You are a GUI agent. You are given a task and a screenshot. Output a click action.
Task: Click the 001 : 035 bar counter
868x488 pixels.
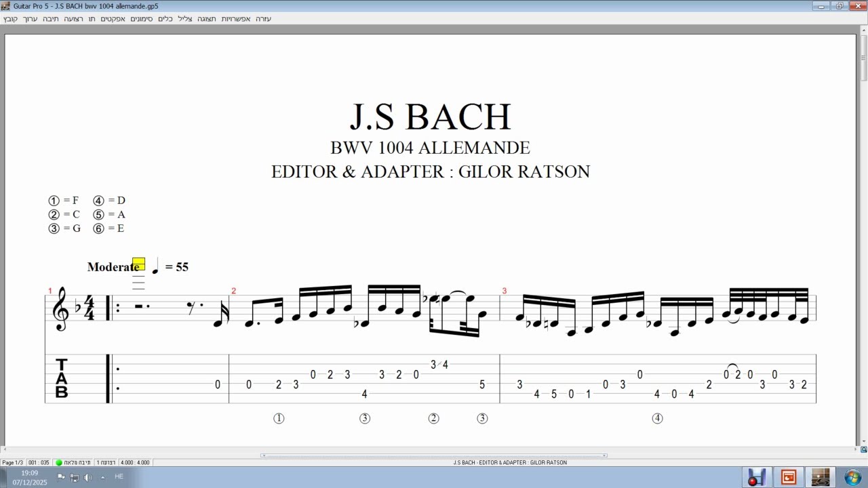click(x=39, y=462)
